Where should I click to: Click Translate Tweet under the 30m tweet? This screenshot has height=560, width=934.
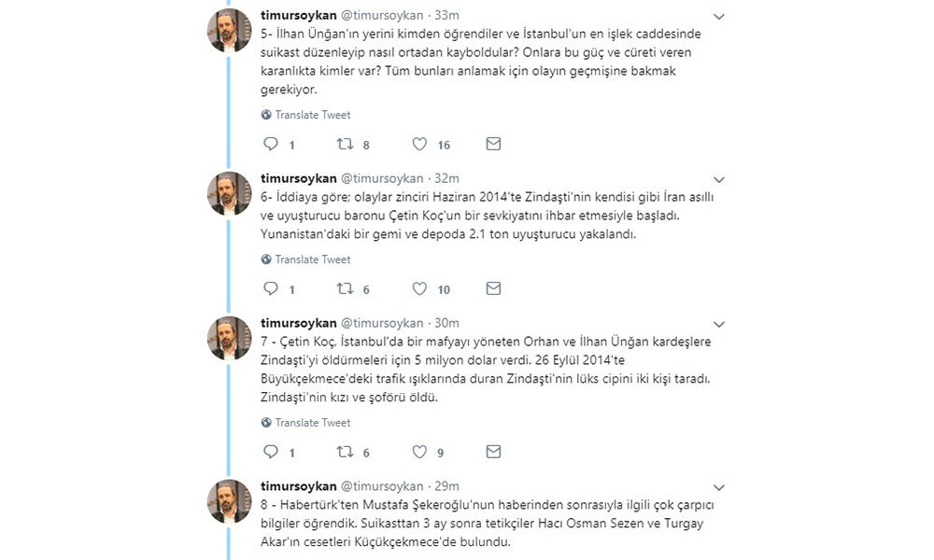pyautogui.click(x=312, y=423)
